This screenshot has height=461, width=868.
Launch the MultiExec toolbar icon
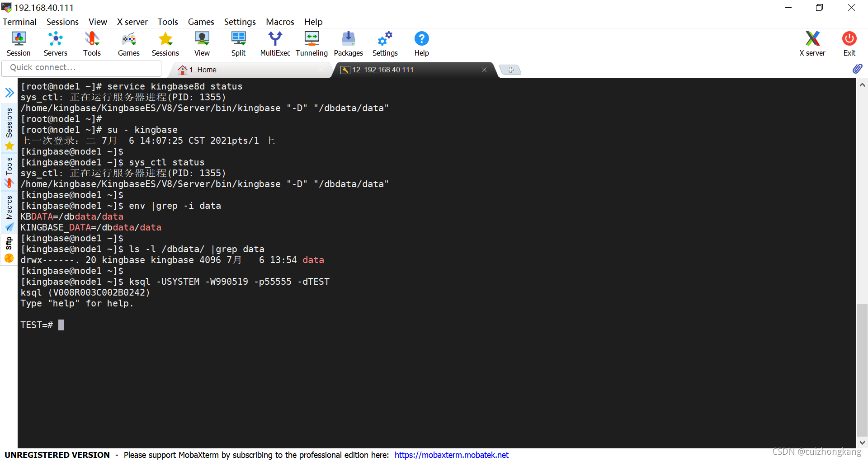[x=275, y=44]
